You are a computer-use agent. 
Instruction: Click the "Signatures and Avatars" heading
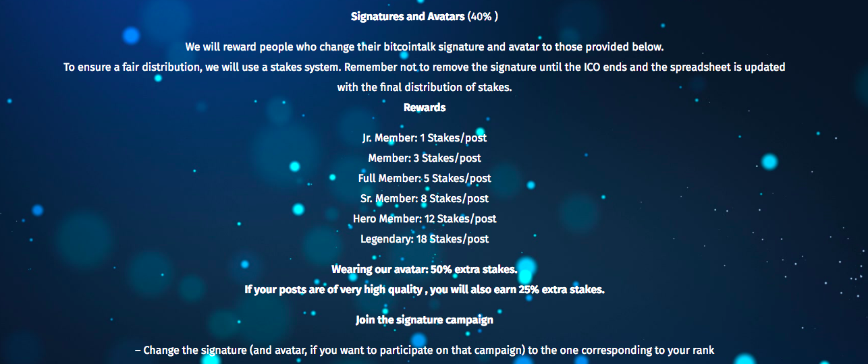[408, 16]
